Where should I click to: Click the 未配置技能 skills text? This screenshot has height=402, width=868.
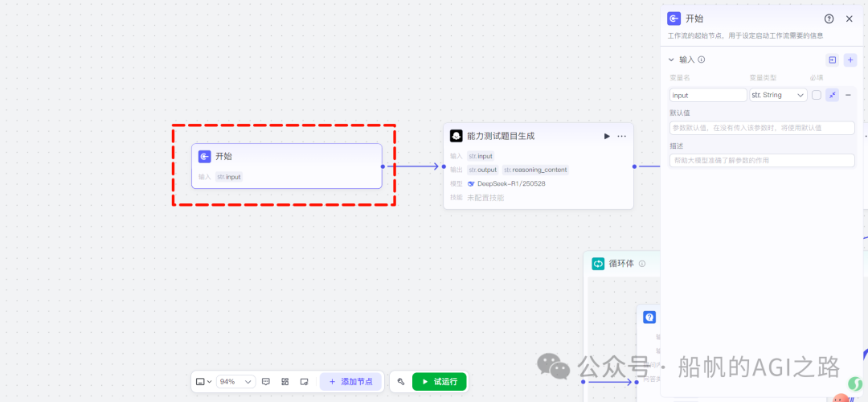tap(485, 198)
